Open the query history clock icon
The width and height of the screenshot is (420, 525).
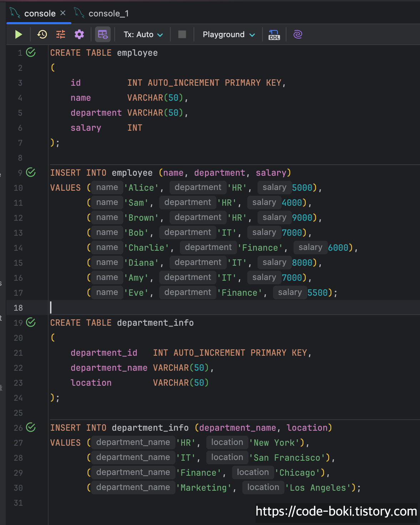[42, 35]
